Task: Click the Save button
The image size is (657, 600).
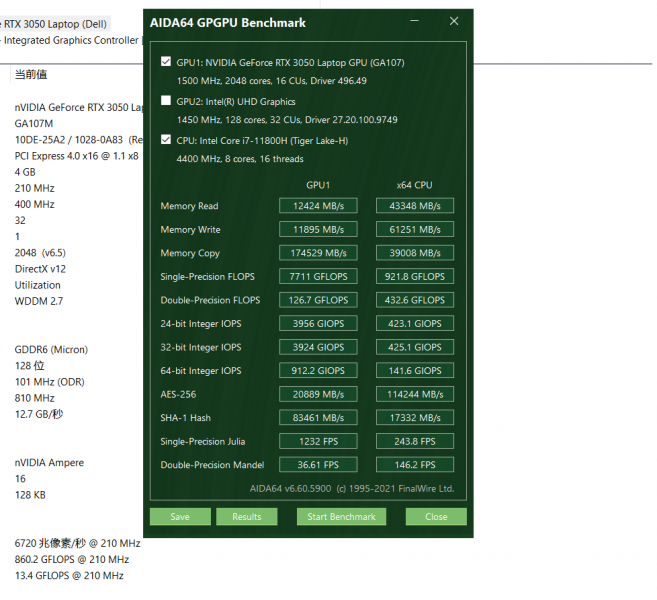Action: click(x=180, y=517)
